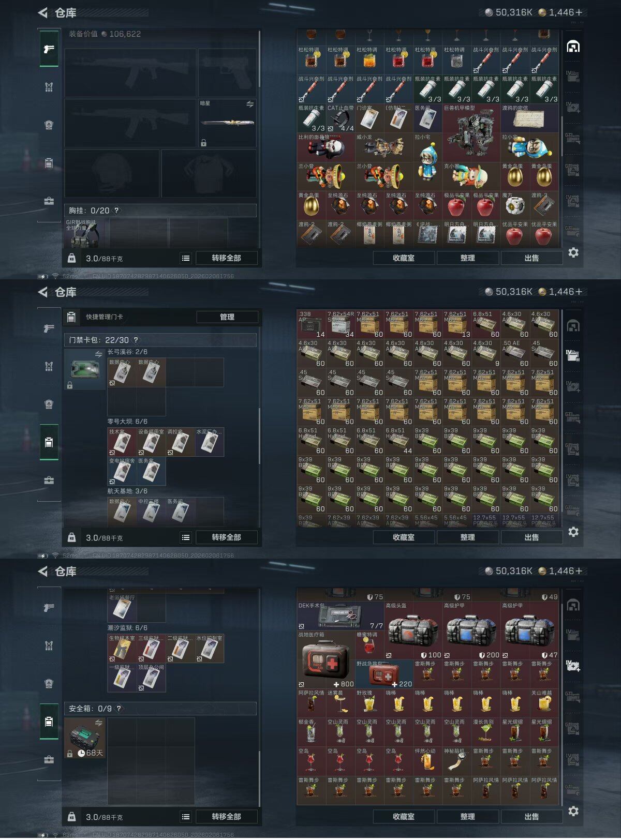The image size is (621, 840).
Task: Expand the 零号大坝: 6/6 keycard section
Action: [127, 422]
